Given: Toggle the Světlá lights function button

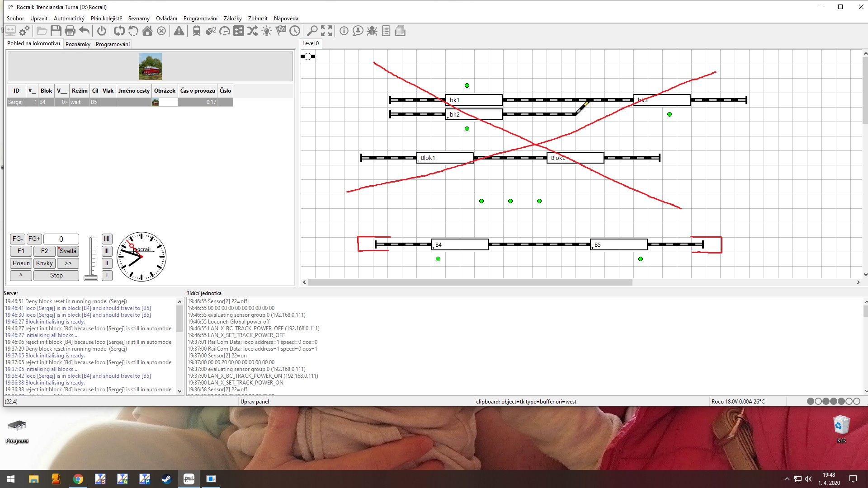Looking at the screenshot, I should coord(68,251).
